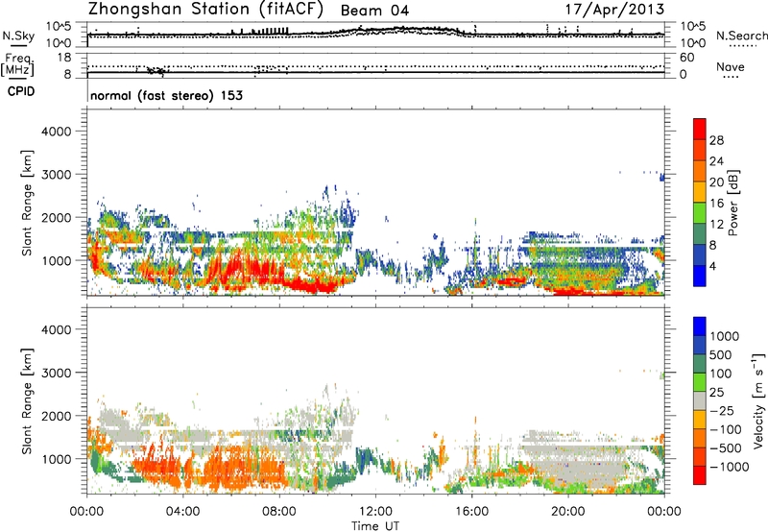This screenshot has height=532, width=768.
Task: Pick the bright blue bottom Power colorbar segment
Action: [700, 277]
